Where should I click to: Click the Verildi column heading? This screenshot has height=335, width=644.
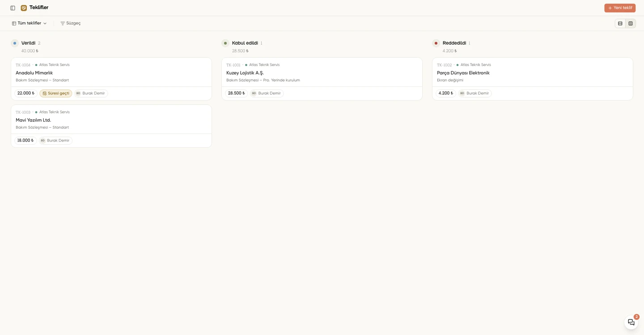click(28, 43)
